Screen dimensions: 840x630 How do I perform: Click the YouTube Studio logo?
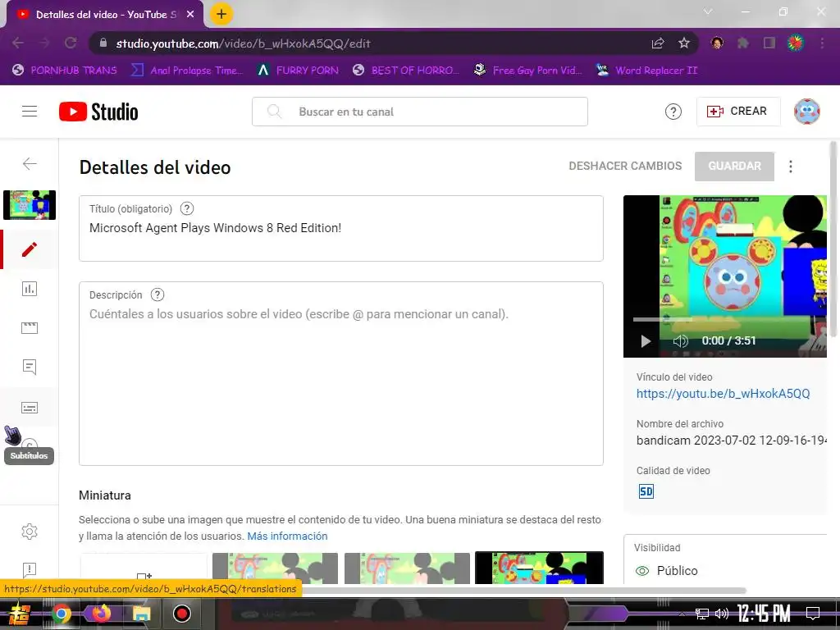98,112
